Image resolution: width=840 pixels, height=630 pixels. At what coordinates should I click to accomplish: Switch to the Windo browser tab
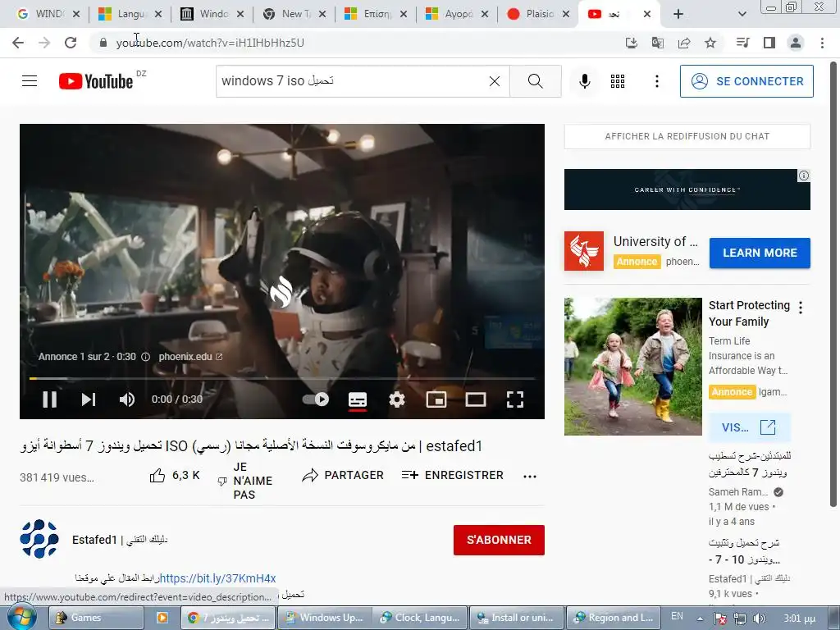(211, 14)
